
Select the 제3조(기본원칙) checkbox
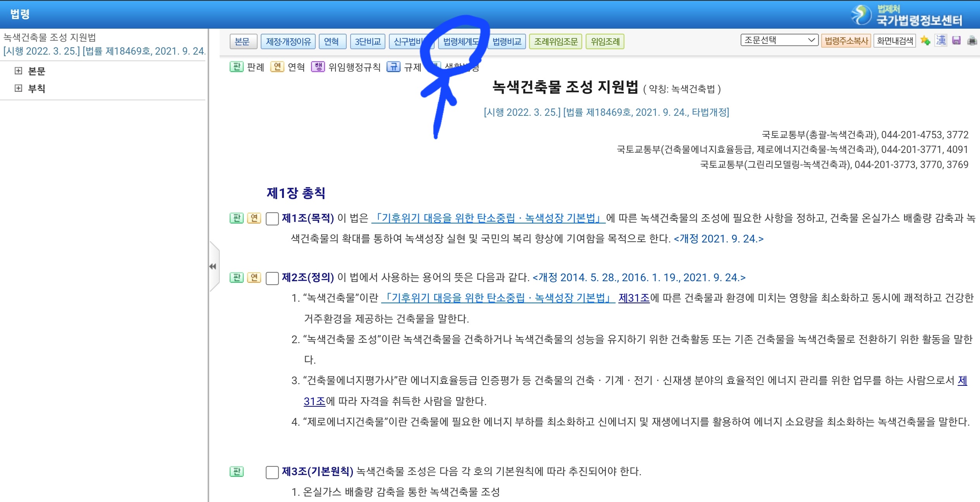pos(272,472)
